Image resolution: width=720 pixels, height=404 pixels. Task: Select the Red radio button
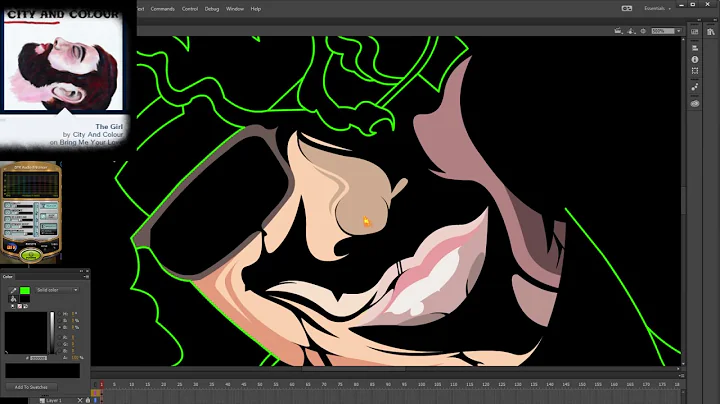[x=59, y=337]
